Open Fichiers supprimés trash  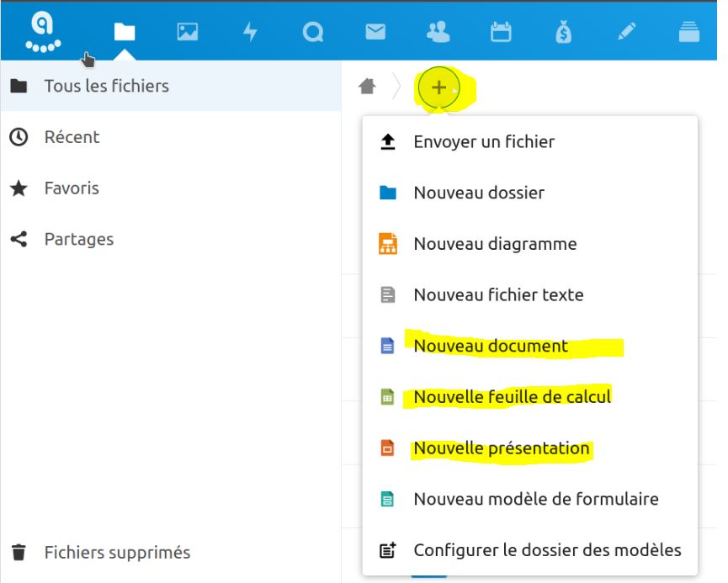pyautogui.click(x=117, y=553)
